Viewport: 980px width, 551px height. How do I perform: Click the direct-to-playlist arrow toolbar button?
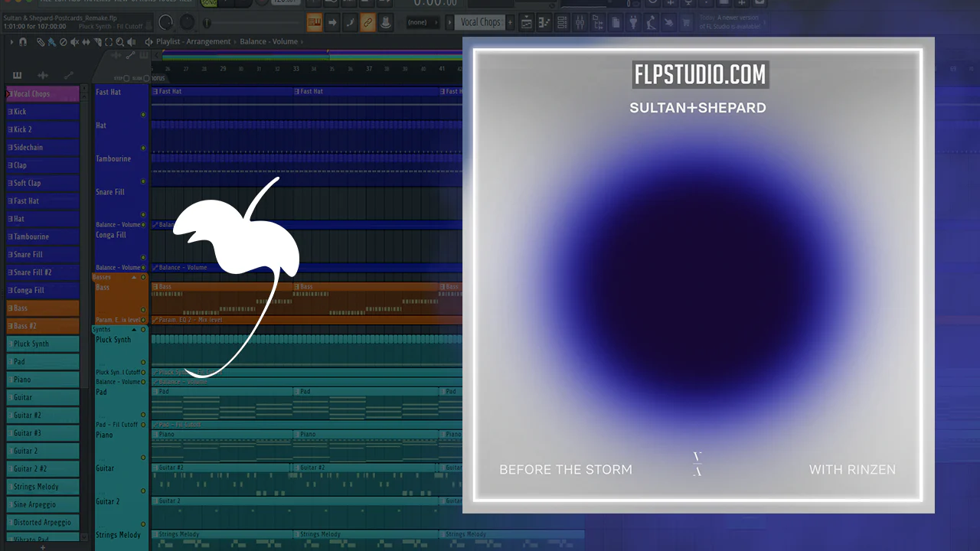point(332,22)
